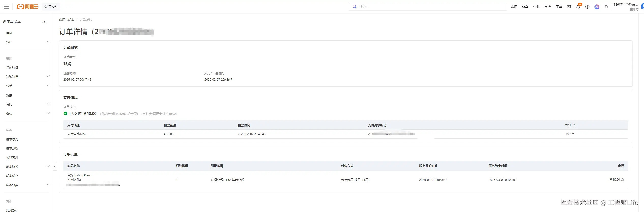644x212 pixels.
Task: Click the sidebar search icon beside 费用与成本
Action: point(43,22)
